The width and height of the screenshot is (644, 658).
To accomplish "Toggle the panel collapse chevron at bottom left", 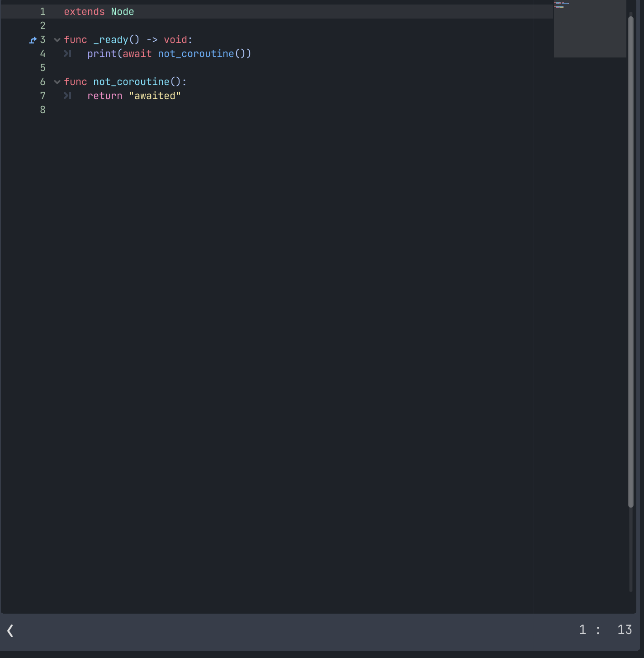I will (x=9, y=631).
